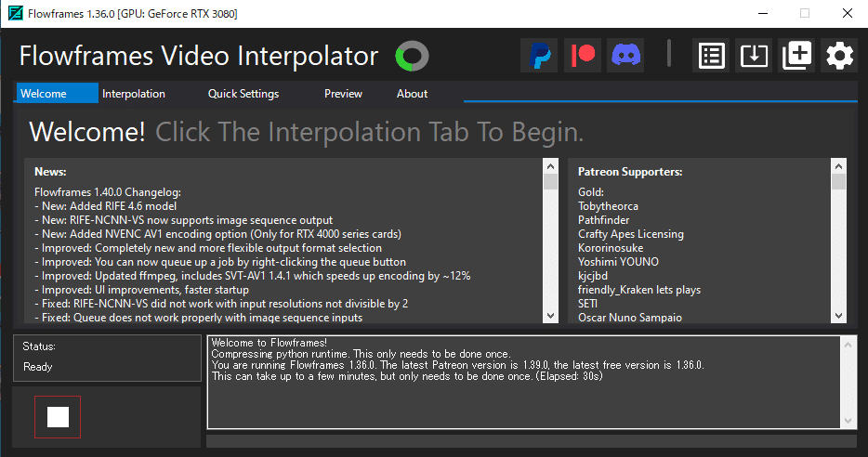Viewport: 868px width, 457px height.
Task: Open the Discord server icon
Action: [625, 56]
